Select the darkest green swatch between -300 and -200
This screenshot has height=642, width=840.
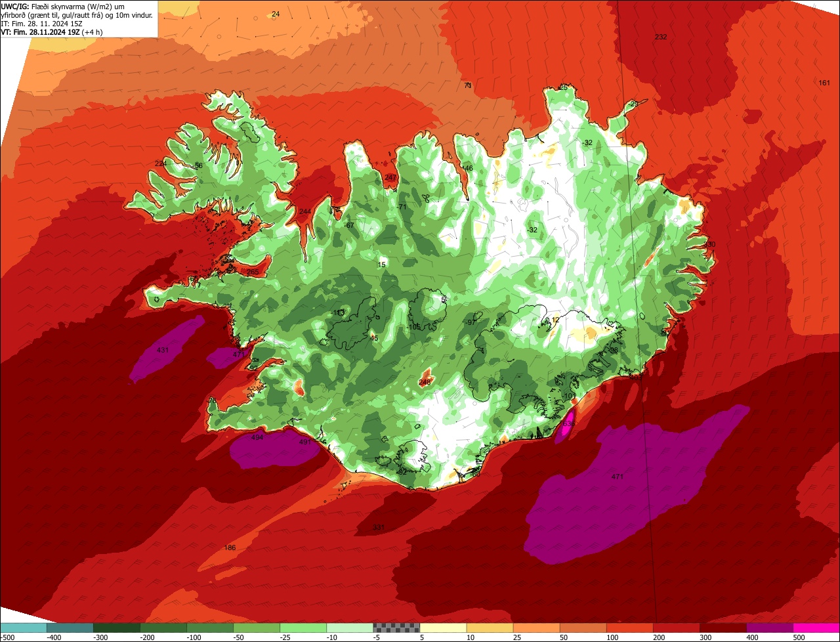116,628
